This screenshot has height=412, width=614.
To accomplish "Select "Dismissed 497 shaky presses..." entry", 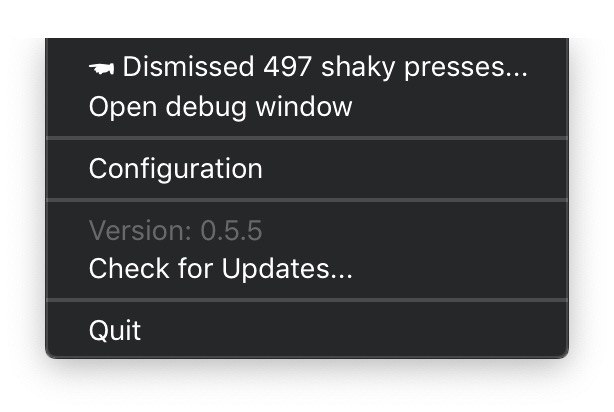I will pos(307,67).
